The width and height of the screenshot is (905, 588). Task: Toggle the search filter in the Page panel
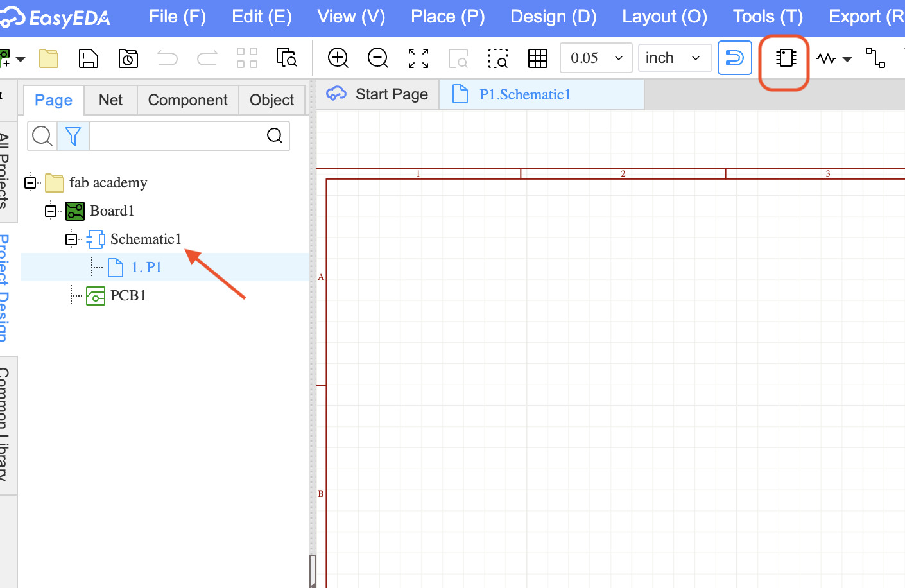click(x=73, y=136)
